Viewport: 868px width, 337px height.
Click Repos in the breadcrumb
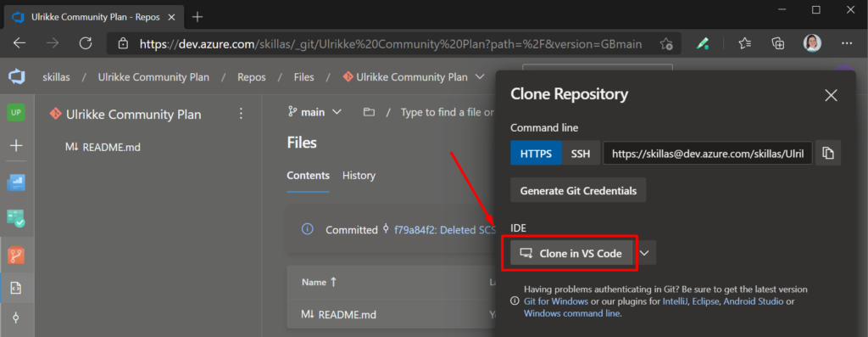point(251,77)
